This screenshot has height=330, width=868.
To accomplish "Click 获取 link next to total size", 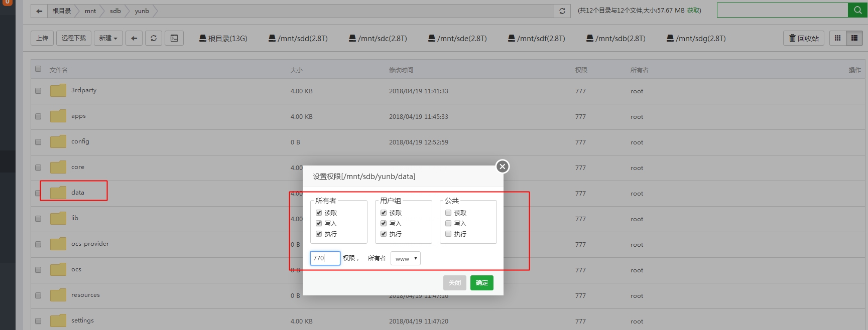I will tap(694, 11).
